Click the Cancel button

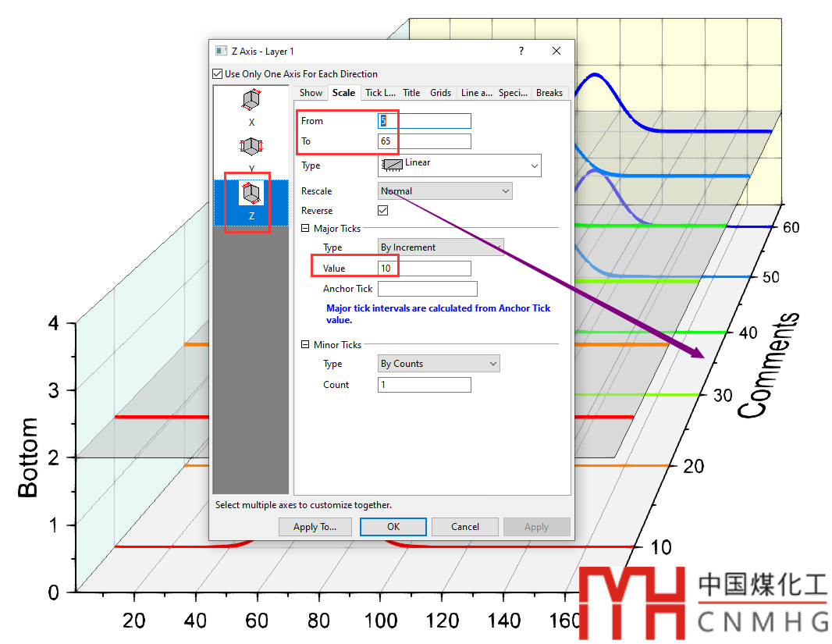[465, 527]
